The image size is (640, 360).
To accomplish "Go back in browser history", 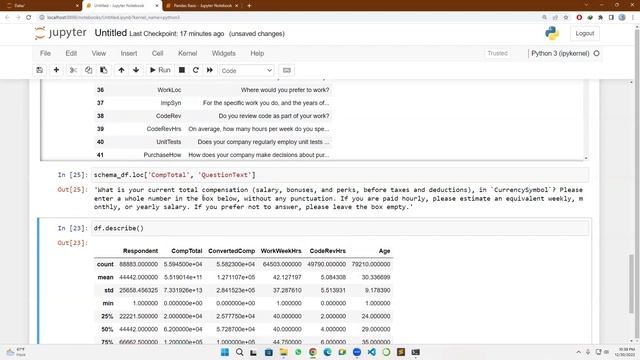I will tap(7, 18).
